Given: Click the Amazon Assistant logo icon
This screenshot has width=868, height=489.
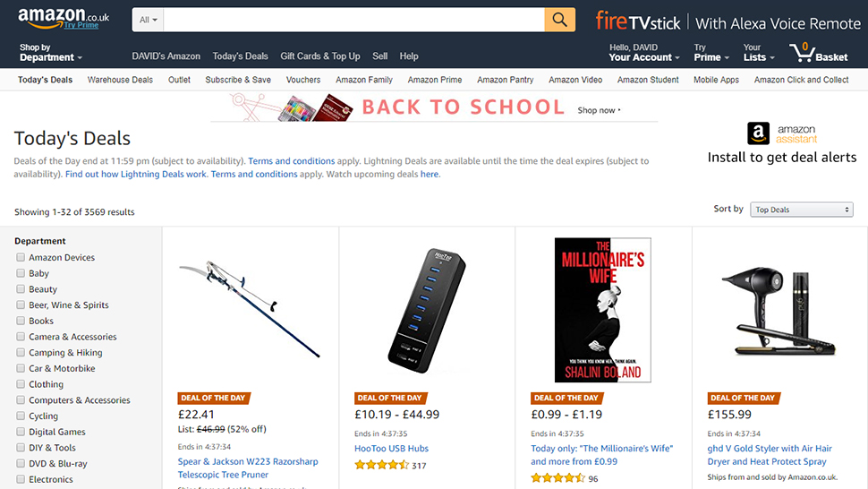Looking at the screenshot, I should point(758,133).
